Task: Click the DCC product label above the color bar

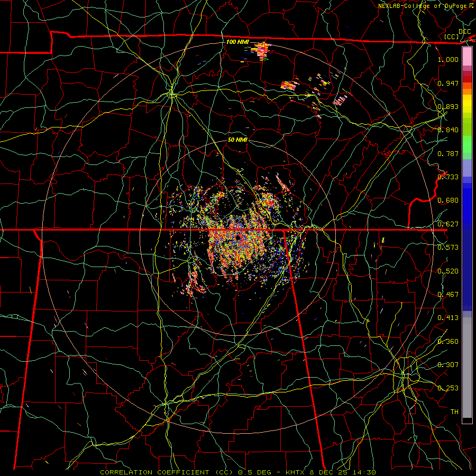Action: (464, 32)
